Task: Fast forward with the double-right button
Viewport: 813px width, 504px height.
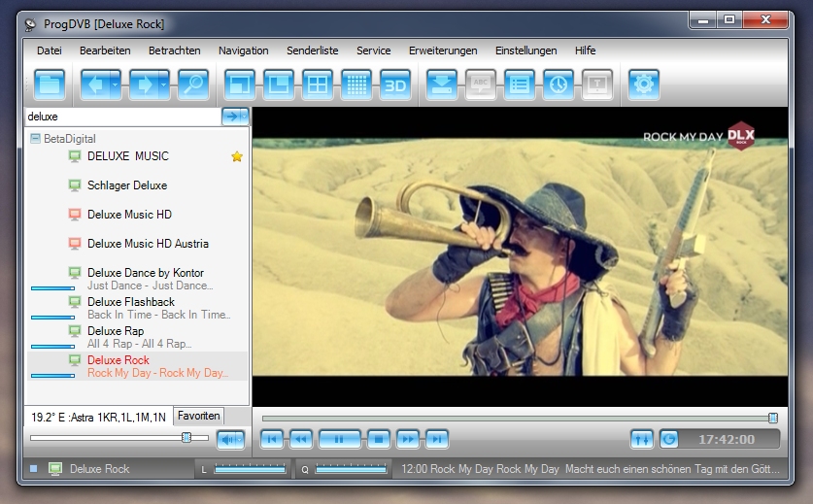Action: coord(408,440)
